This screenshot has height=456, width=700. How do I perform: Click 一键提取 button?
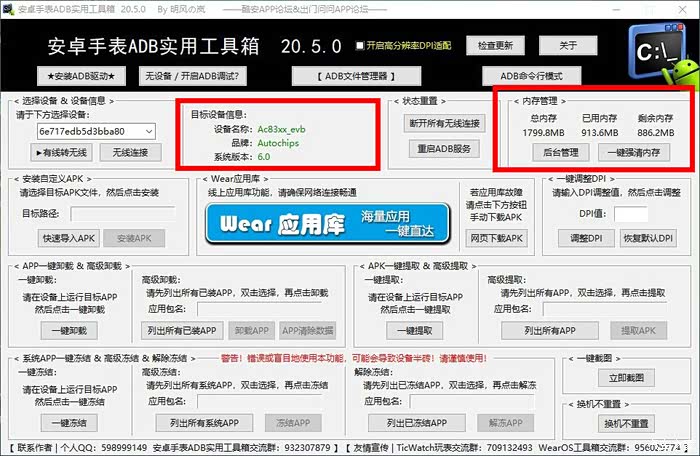pos(415,331)
